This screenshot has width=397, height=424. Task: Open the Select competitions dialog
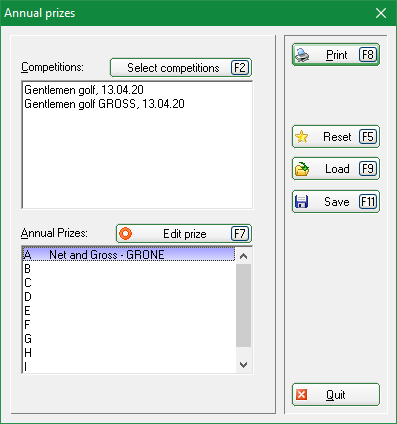[181, 68]
